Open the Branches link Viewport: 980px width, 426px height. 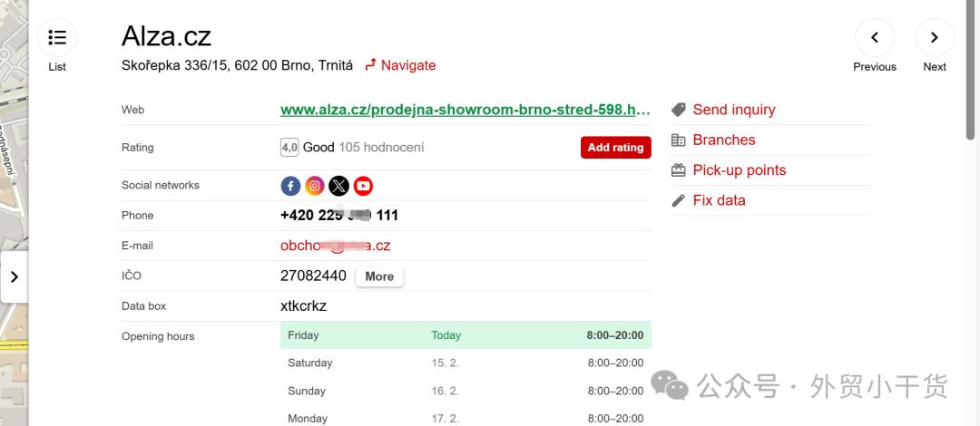[x=724, y=140]
